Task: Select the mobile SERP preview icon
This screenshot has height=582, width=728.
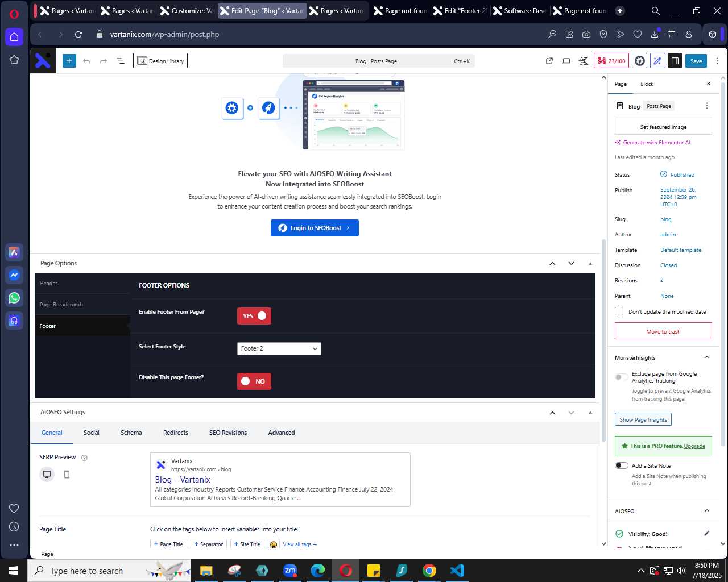Action: [x=67, y=474]
